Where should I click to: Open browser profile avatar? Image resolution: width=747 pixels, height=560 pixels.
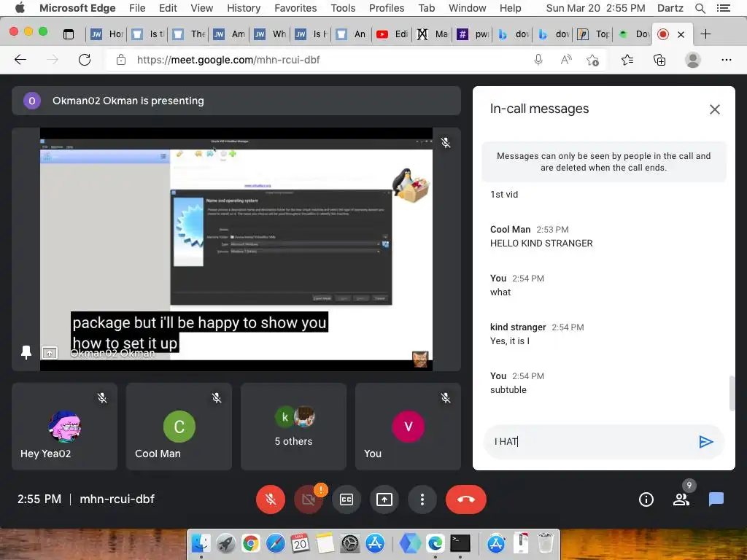693,60
